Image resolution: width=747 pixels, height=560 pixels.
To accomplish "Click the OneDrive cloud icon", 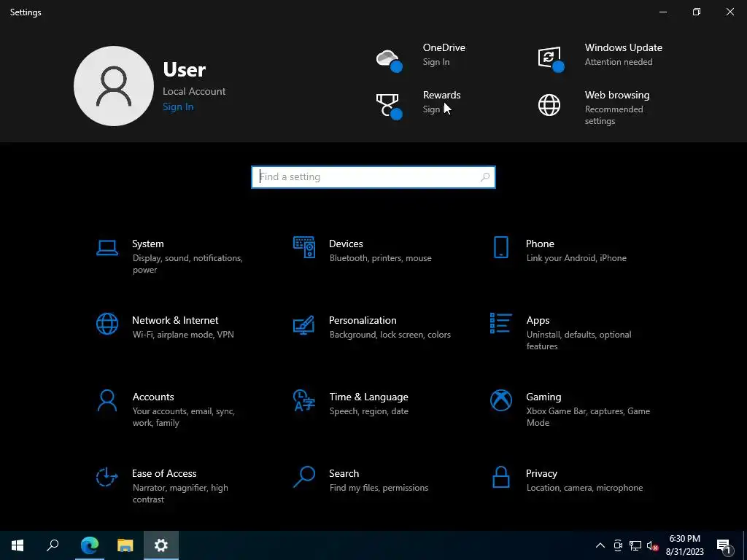I will click(390, 60).
